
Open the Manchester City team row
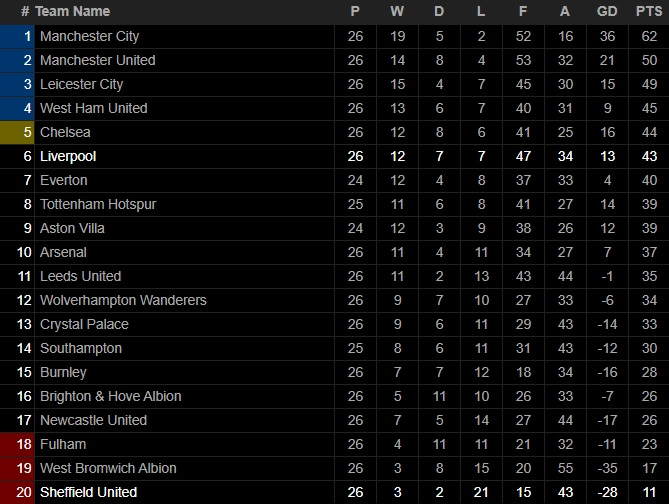pos(334,36)
